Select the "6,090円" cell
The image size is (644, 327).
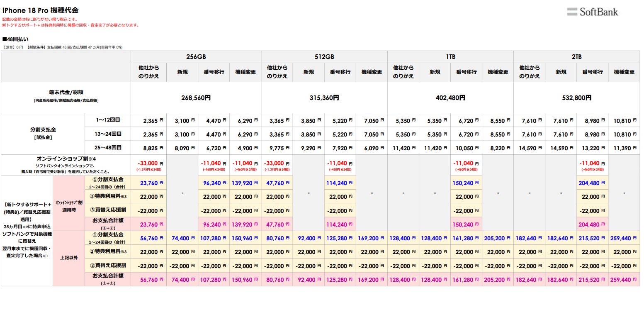(372, 148)
